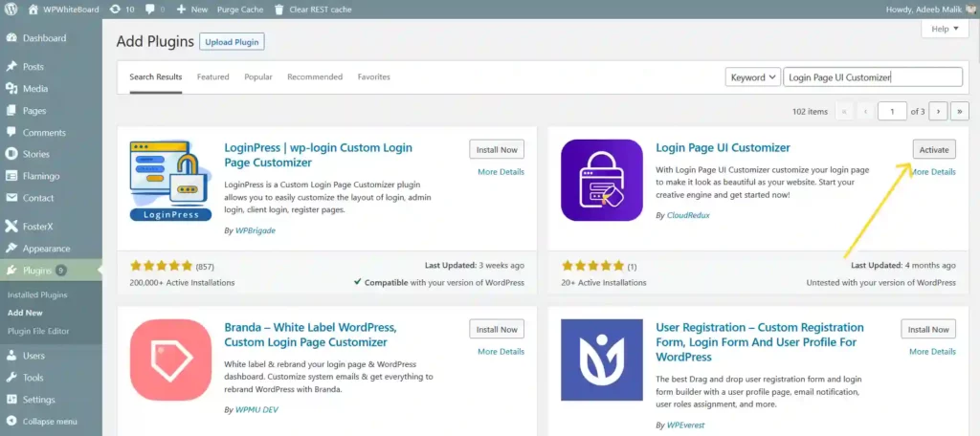Click the trash icon for Clear REST cache
The height and width of the screenshot is (436, 980).
[278, 10]
